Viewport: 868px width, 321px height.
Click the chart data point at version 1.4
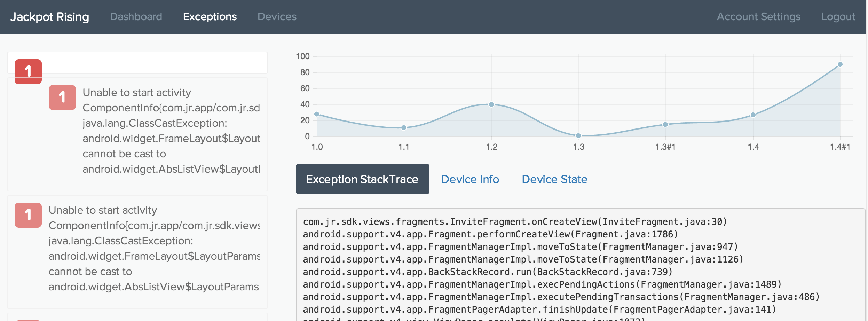(753, 115)
